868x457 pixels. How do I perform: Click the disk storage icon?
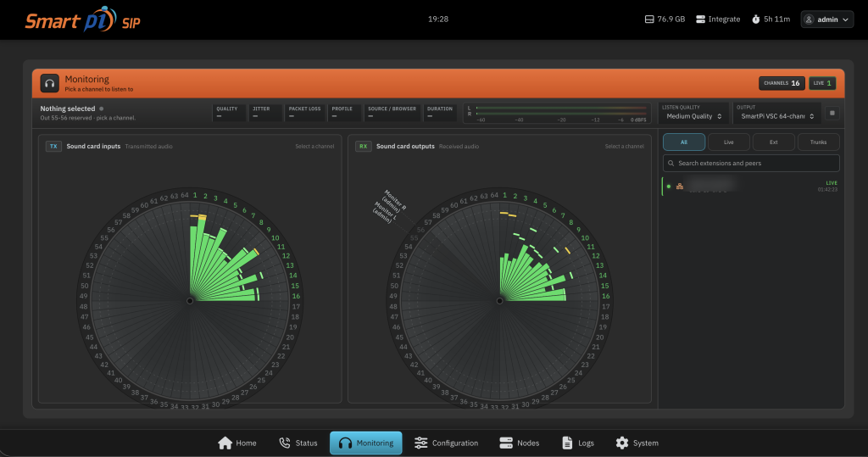point(649,20)
